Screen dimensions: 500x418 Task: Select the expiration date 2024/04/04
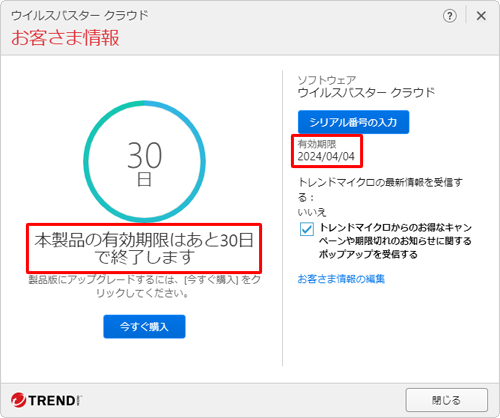[326, 156]
